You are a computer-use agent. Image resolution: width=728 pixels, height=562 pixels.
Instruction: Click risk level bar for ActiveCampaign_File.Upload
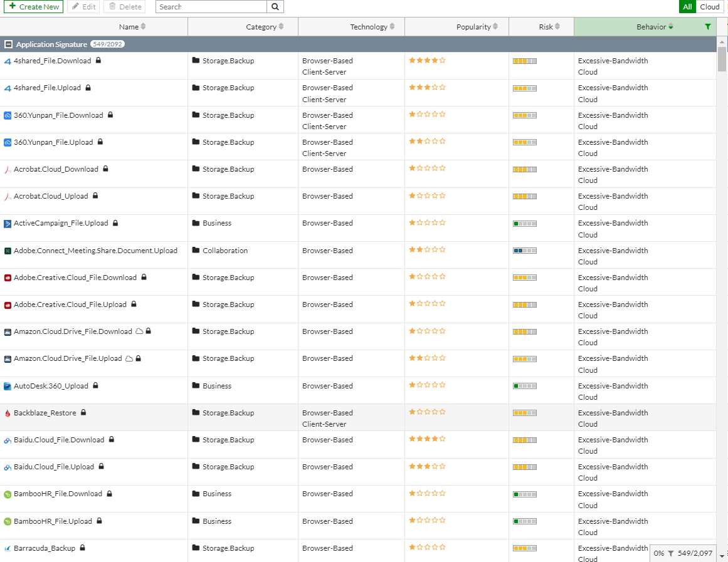525,224
